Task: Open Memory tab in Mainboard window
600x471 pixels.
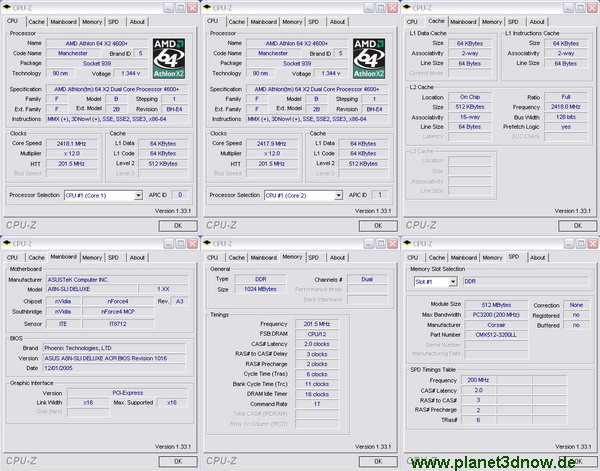Action: pyautogui.click(x=92, y=258)
